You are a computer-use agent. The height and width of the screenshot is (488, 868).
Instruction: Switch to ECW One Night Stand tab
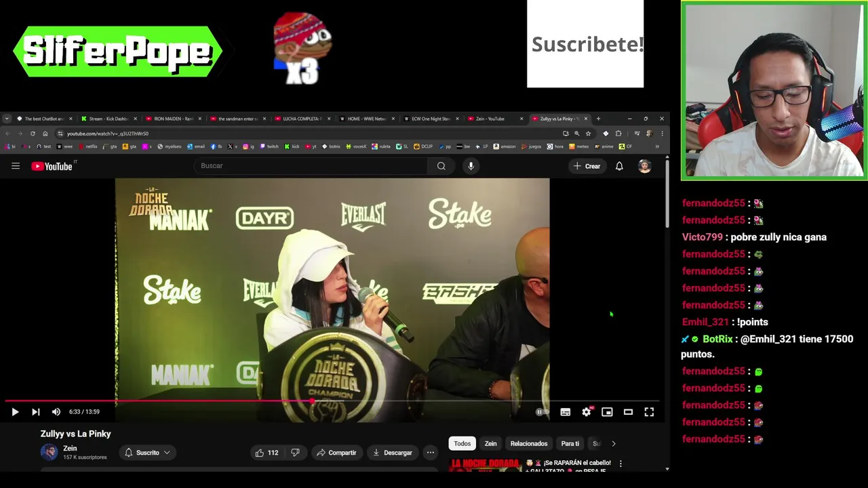(x=431, y=119)
